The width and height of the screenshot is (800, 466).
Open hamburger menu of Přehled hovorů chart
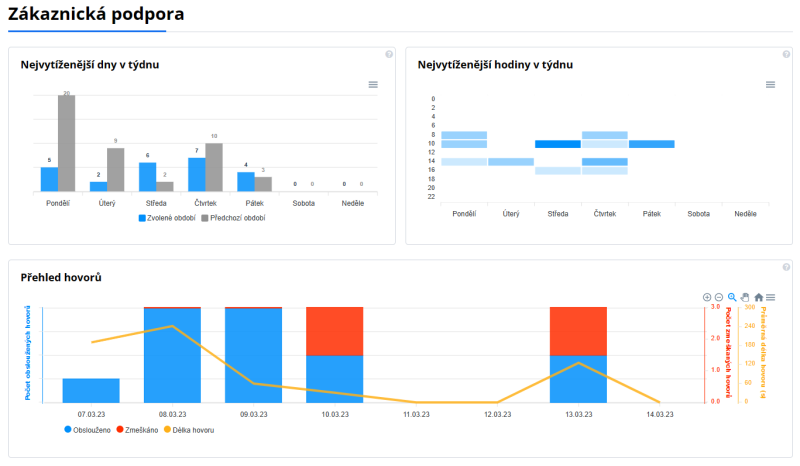pyautogui.click(x=771, y=297)
